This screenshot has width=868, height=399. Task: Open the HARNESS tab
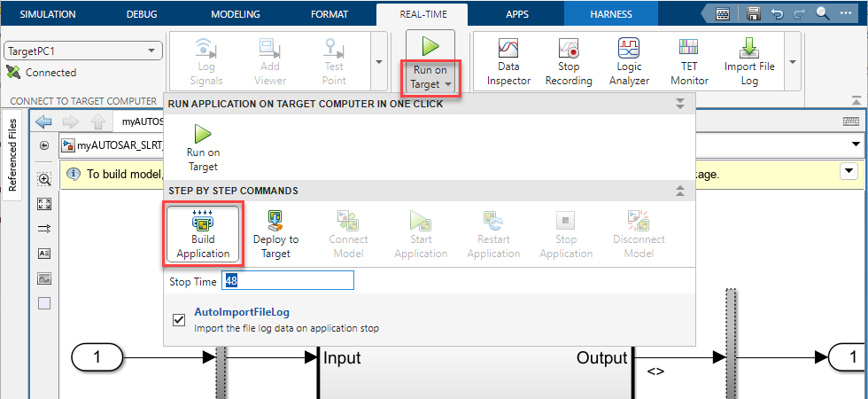coord(611,14)
